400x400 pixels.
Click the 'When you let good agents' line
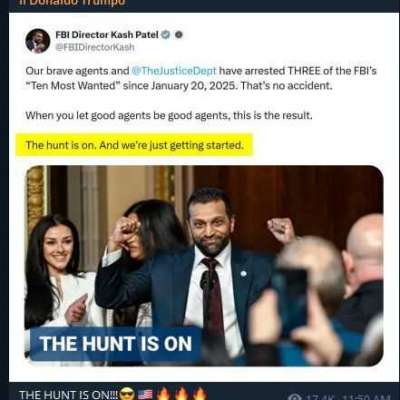169,116
